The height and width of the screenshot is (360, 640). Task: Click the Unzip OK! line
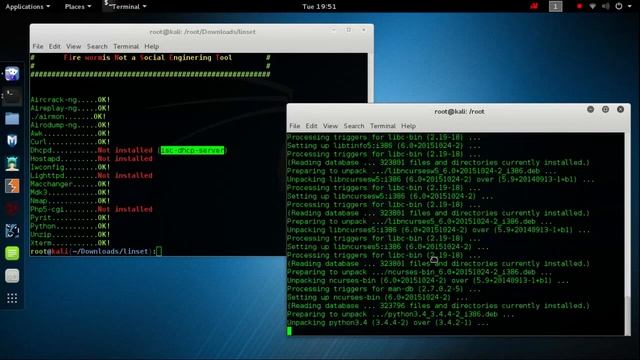pos(70,235)
